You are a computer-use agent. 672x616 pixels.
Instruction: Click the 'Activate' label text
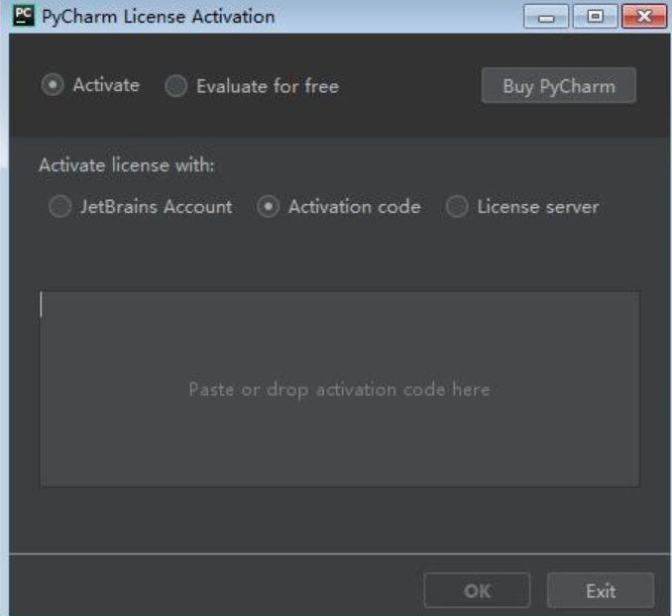[106, 86]
